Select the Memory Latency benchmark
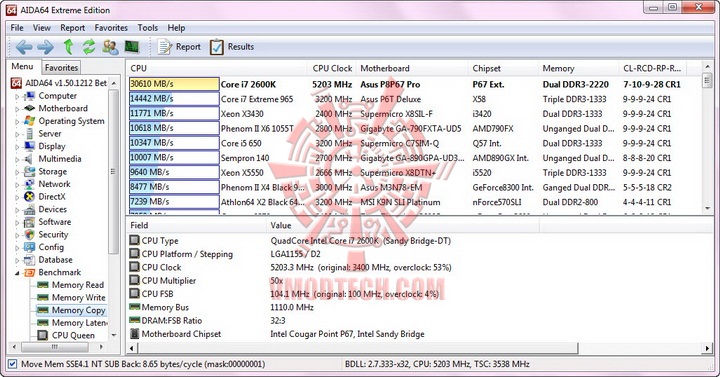The image size is (720, 377). point(79,323)
